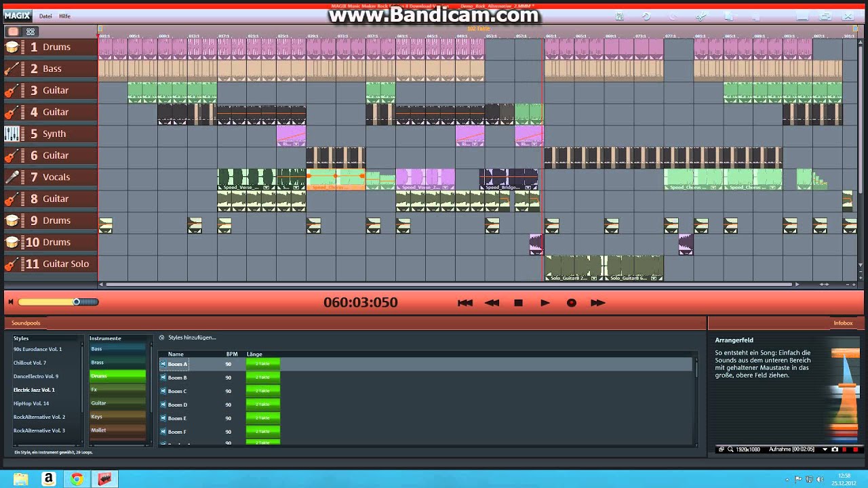Select HipHop Vol. 14 style
Viewport: 868px width, 488px height.
click(31, 403)
